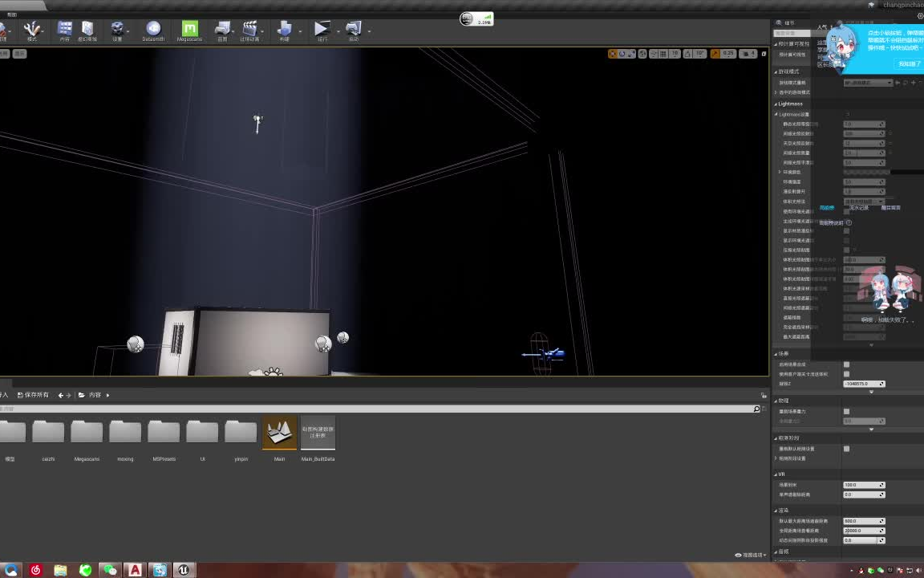Screen dimensions: 924x578
Task: Dismiss the notification with the 我知道了 button
Action: click(x=909, y=63)
